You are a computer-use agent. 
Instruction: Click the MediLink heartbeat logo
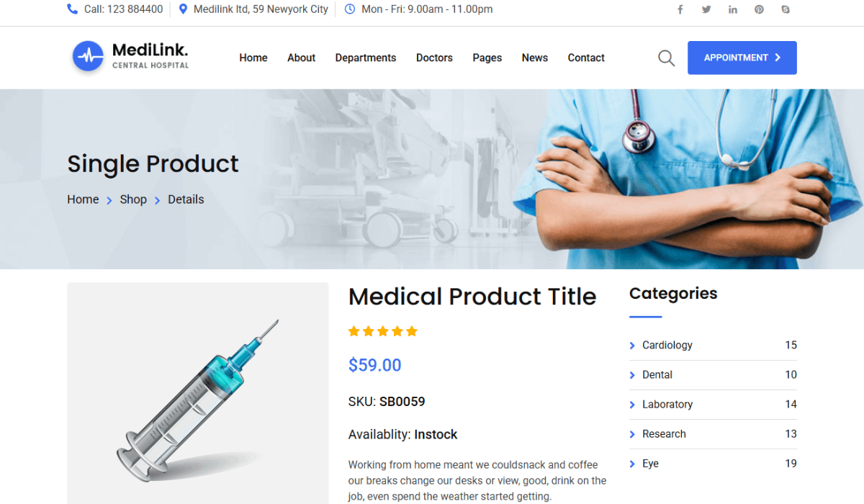coord(89,56)
